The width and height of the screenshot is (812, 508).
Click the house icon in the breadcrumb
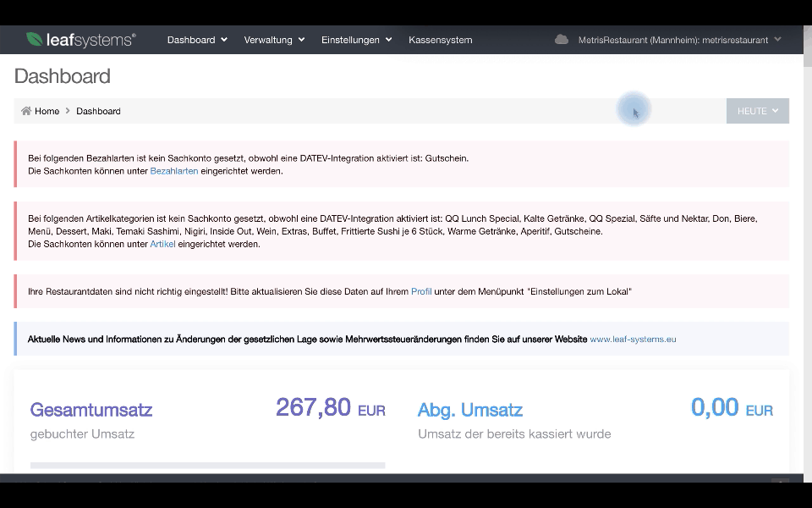(25, 111)
